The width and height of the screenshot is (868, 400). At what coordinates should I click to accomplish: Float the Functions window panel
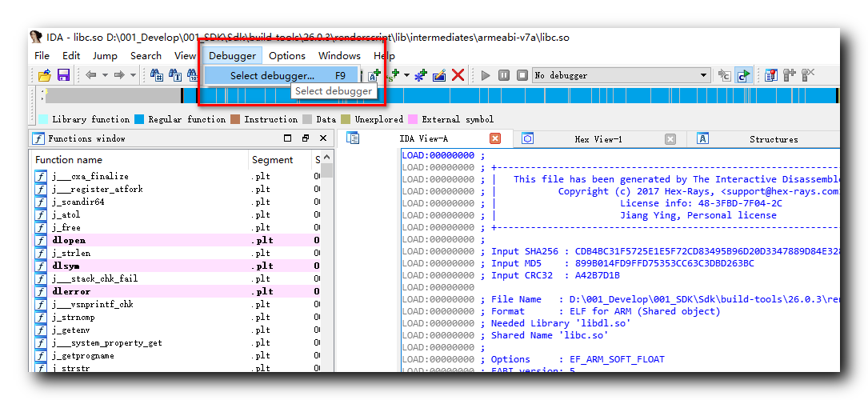click(306, 138)
